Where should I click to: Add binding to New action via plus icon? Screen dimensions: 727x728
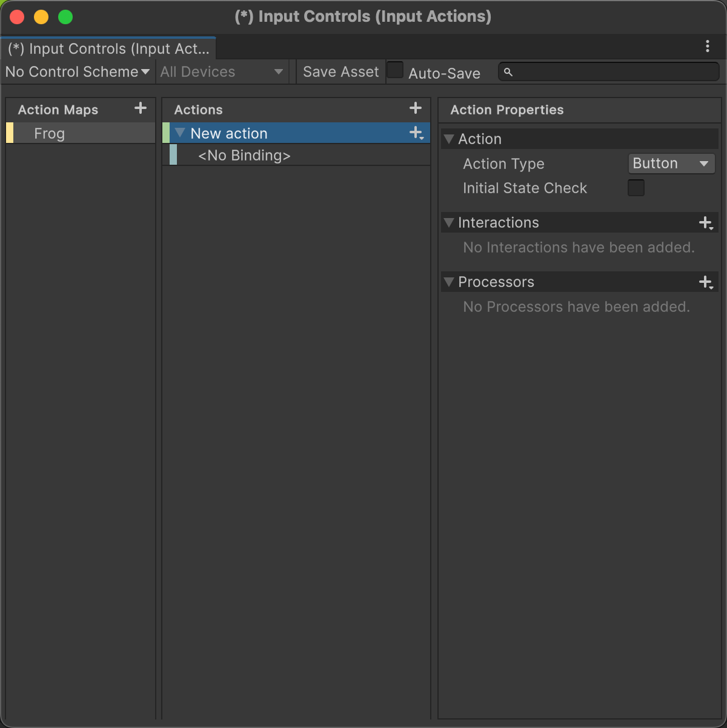(x=417, y=133)
